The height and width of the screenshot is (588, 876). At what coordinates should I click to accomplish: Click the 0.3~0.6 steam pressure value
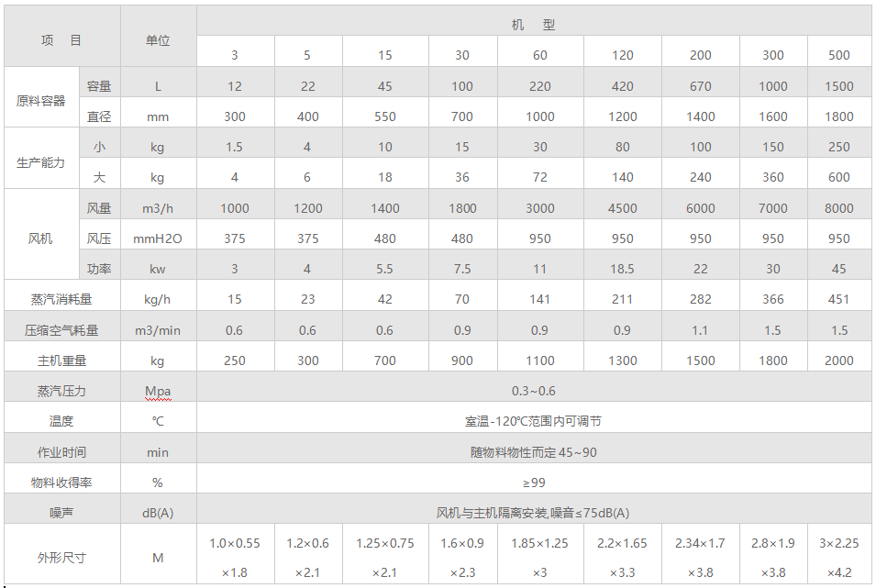tap(533, 391)
